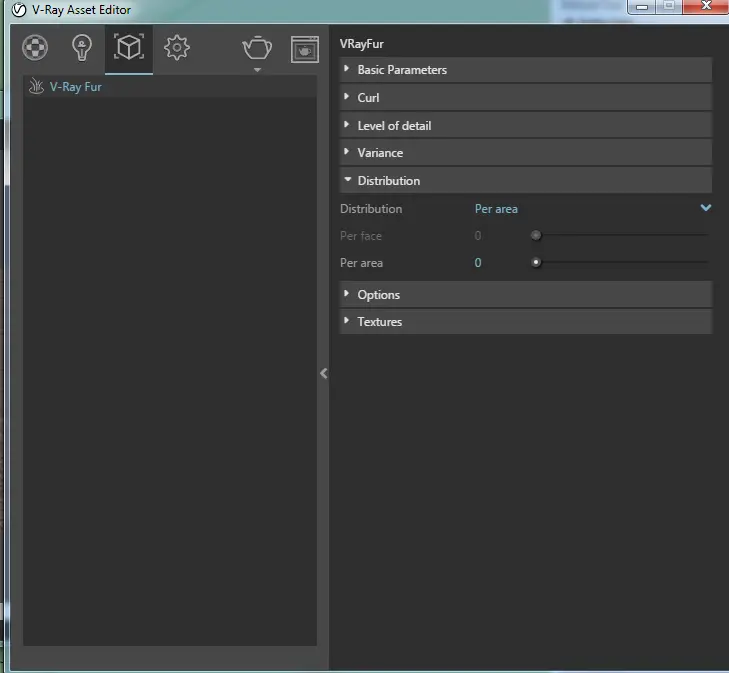Open the Materials tab icon

pyautogui.click(x=35, y=47)
